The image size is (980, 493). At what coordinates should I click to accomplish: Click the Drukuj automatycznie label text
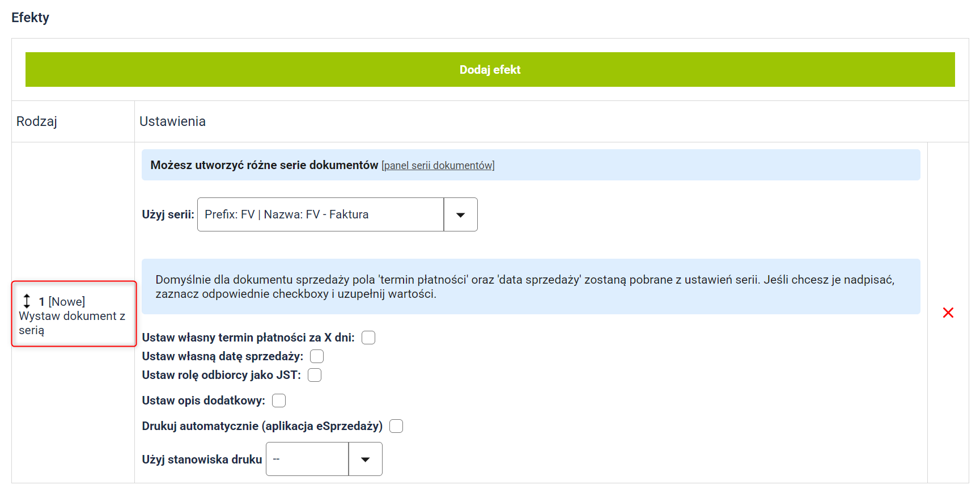(x=262, y=426)
